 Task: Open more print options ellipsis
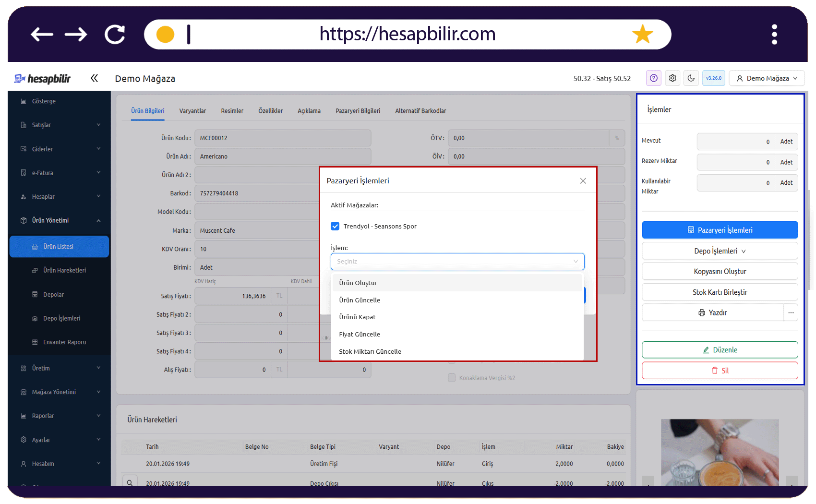[791, 312]
